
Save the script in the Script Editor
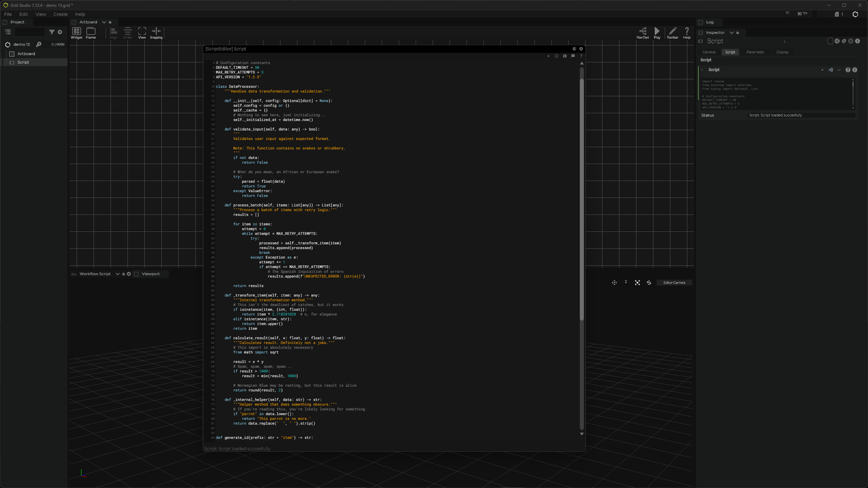coord(565,56)
